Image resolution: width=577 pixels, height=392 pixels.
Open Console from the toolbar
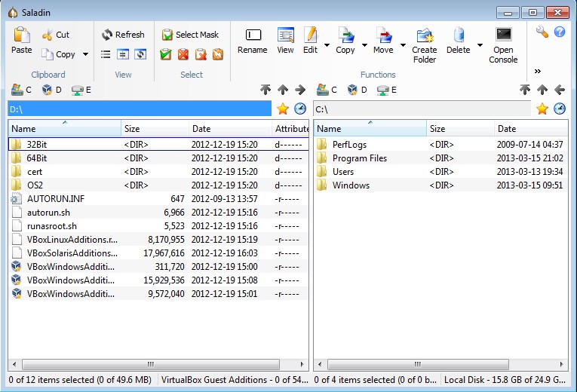(x=503, y=44)
